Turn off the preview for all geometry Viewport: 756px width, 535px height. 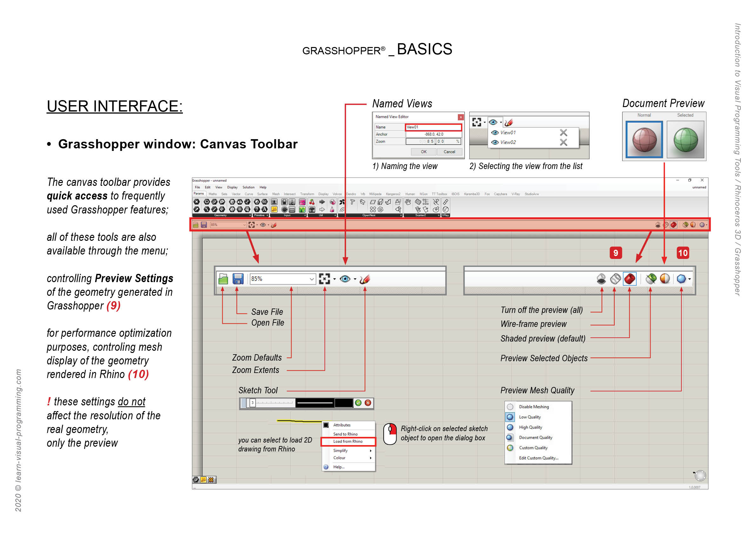tap(602, 279)
